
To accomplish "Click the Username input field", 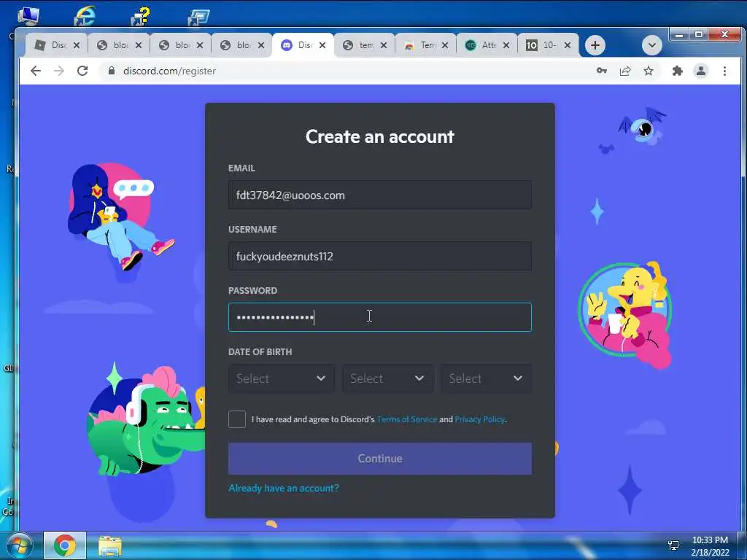I will click(379, 256).
